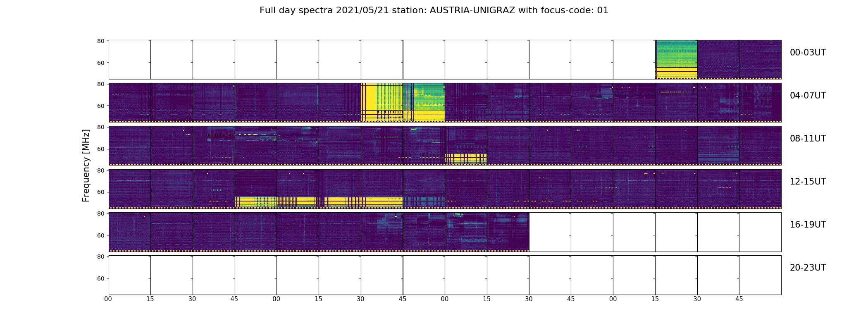Click the '80' tick label of the 00-03UT row

pos(100,41)
